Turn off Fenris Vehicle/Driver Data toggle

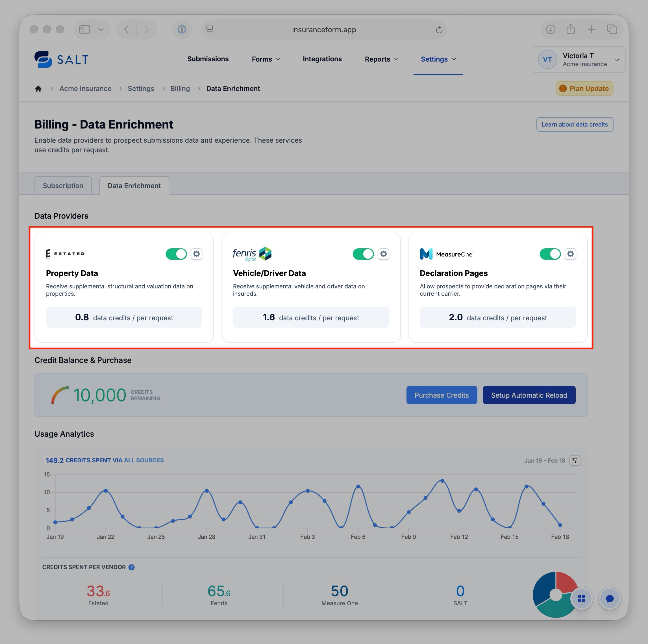point(363,254)
